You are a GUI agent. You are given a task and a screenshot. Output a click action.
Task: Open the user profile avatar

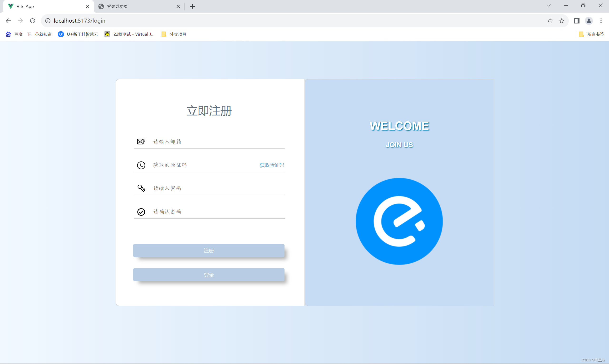(589, 21)
